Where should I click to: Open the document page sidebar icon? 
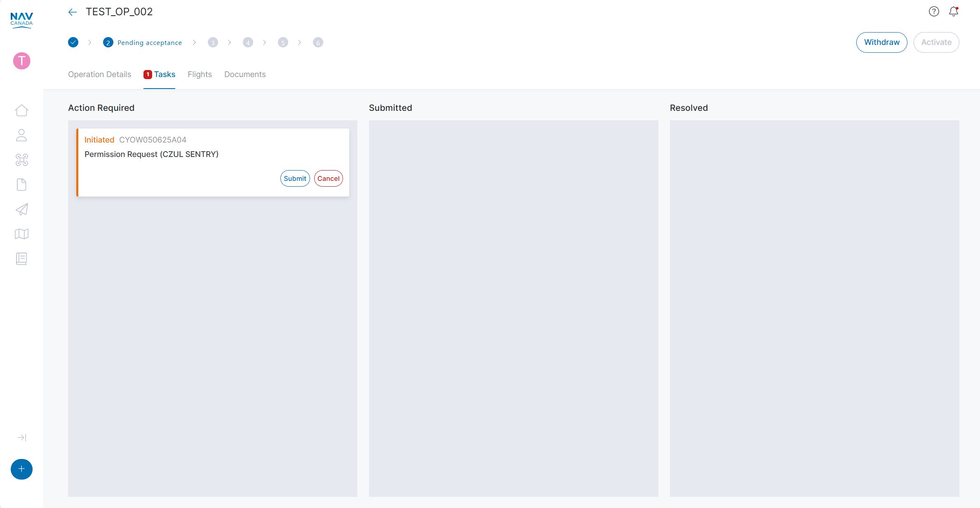pos(21,185)
